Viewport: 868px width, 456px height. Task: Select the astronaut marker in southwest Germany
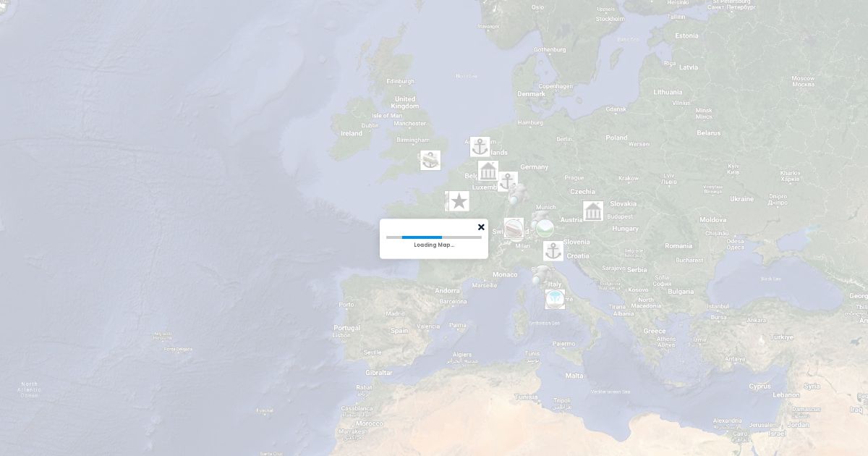[517, 194]
